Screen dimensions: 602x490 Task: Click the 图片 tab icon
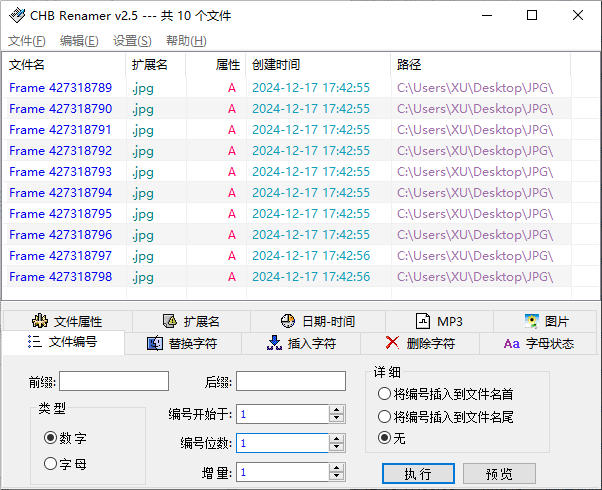[x=531, y=322]
